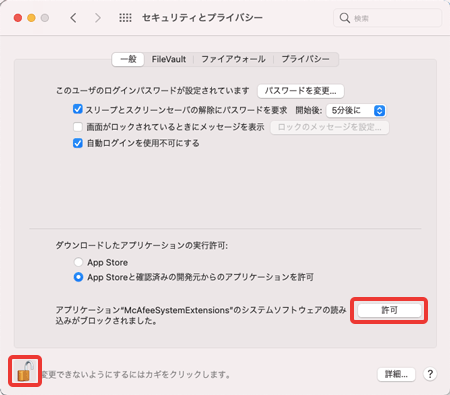
Task: Minimize window with yellow button
Action: (x=31, y=18)
